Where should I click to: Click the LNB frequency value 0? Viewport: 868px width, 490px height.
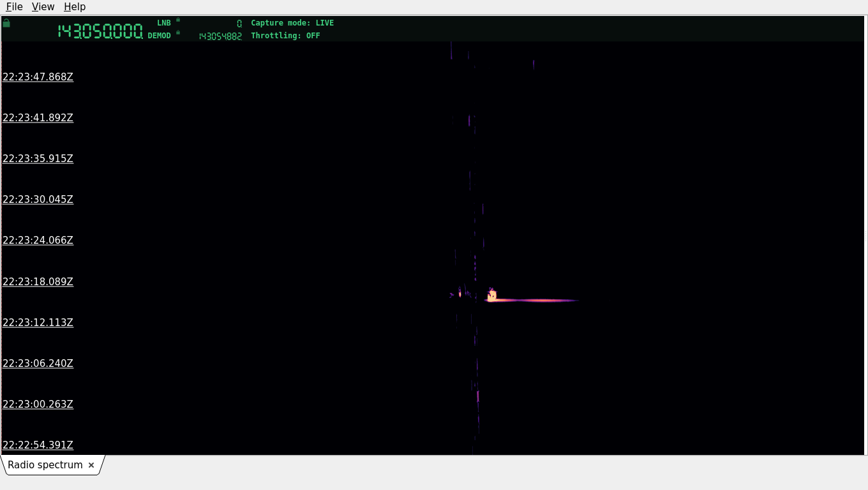(x=239, y=24)
